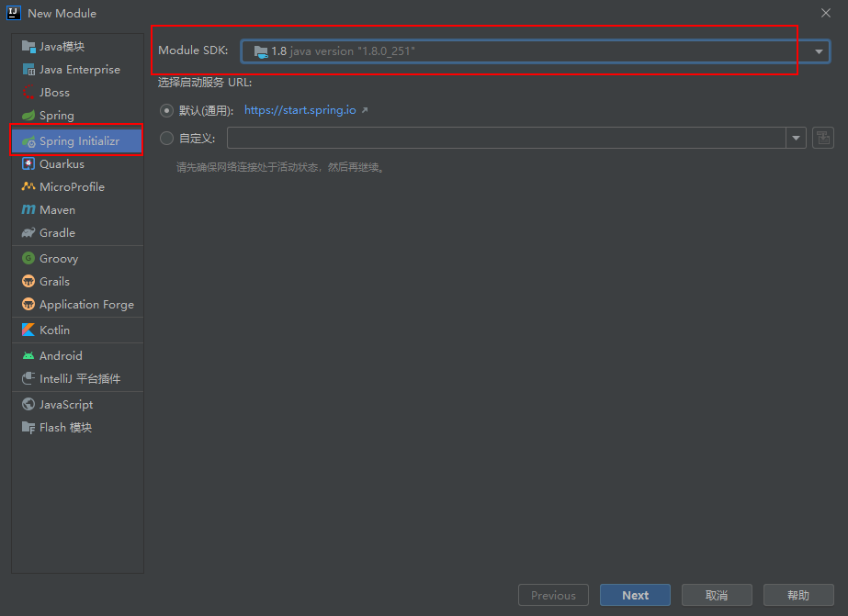
Task: Click the Spring Initializr icon
Action: click(28, 141)
